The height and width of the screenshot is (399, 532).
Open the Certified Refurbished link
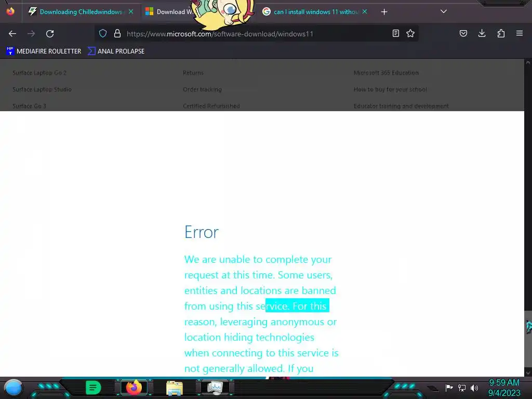pyautogui.click(x=211, y=106)
